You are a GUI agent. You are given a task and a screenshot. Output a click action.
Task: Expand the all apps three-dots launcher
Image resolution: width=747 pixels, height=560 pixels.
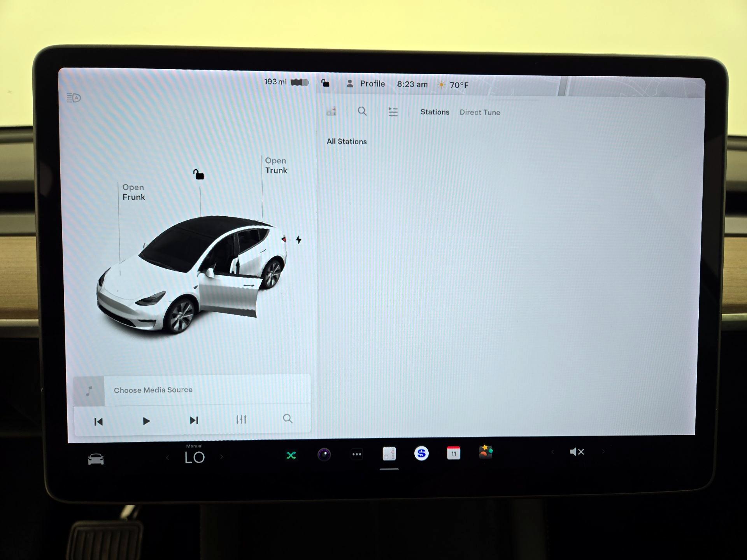point(357,454)
